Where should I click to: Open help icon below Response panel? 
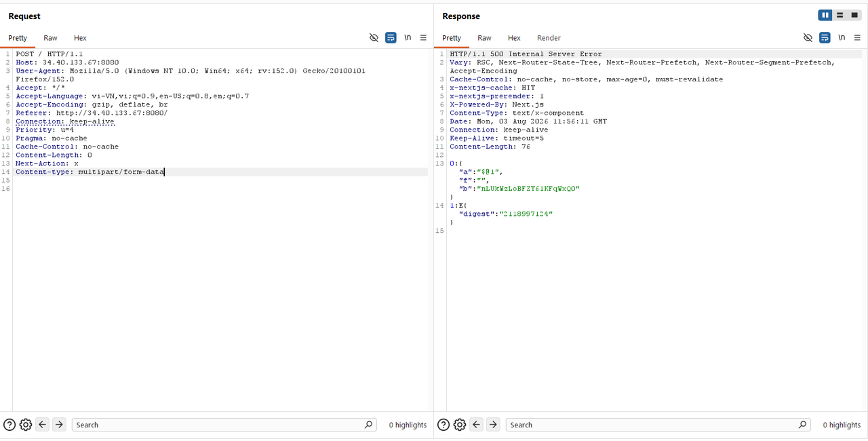(443, 425)
